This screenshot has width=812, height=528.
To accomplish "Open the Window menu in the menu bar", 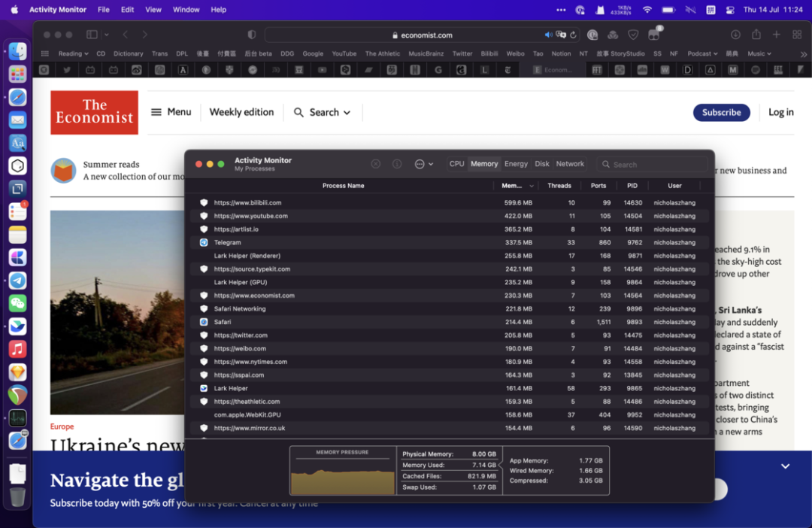I will pyautogui.click(x=186, y=10).
